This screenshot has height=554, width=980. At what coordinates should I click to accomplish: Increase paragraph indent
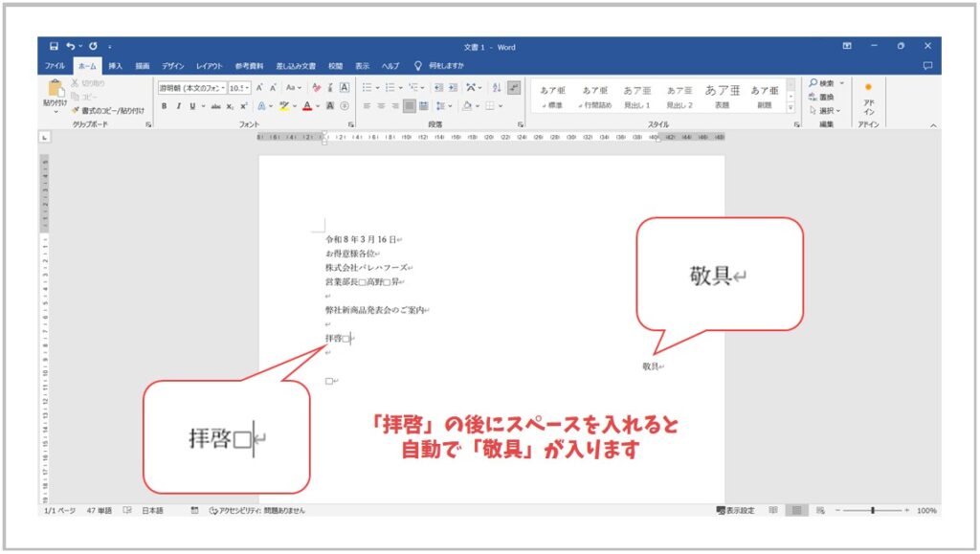click(x=453, y=88)
